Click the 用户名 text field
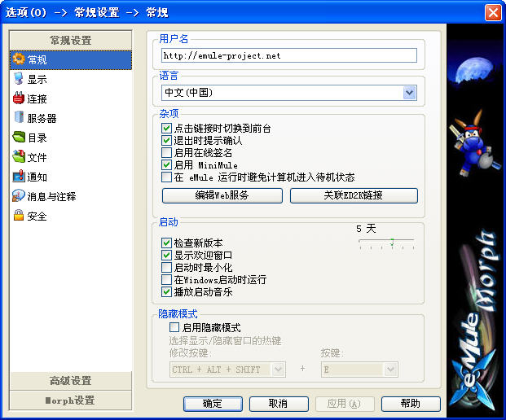 tap(288, 55)
